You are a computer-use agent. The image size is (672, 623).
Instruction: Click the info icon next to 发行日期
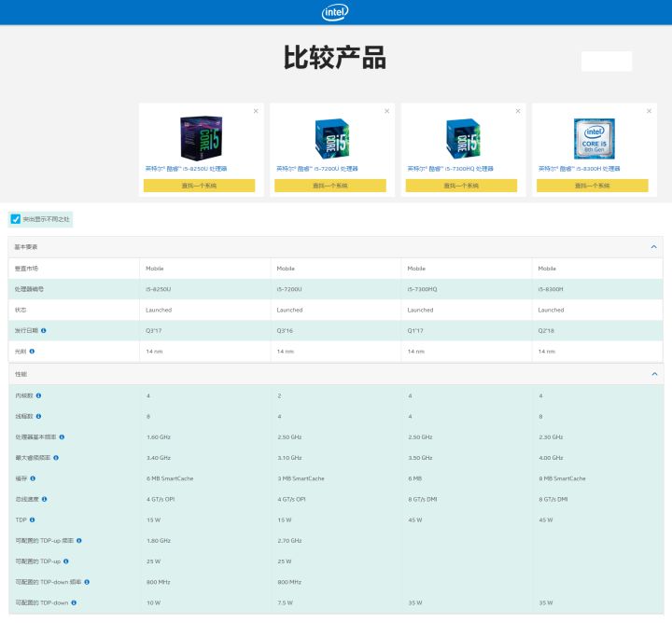[44, 330]
